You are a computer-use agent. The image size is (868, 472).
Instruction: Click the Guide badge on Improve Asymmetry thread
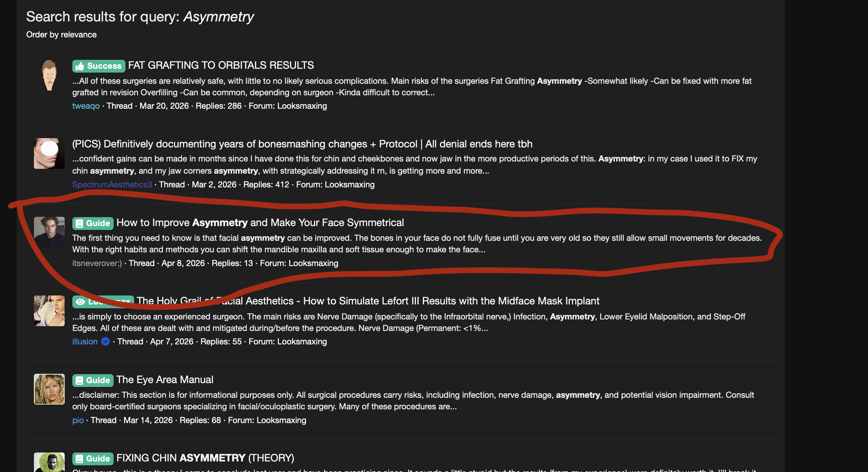pos(93,223)
